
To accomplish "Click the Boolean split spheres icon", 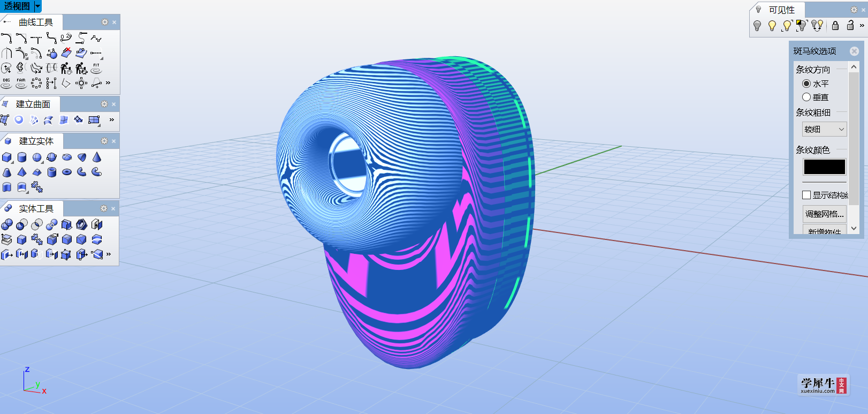I will click(x=51, y=224).
